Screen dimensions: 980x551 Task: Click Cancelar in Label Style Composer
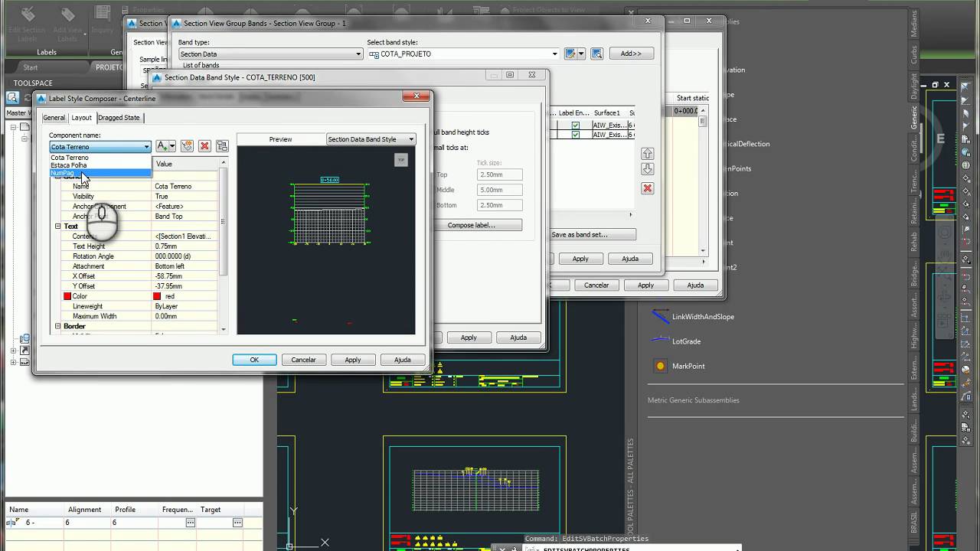(303, 360)
